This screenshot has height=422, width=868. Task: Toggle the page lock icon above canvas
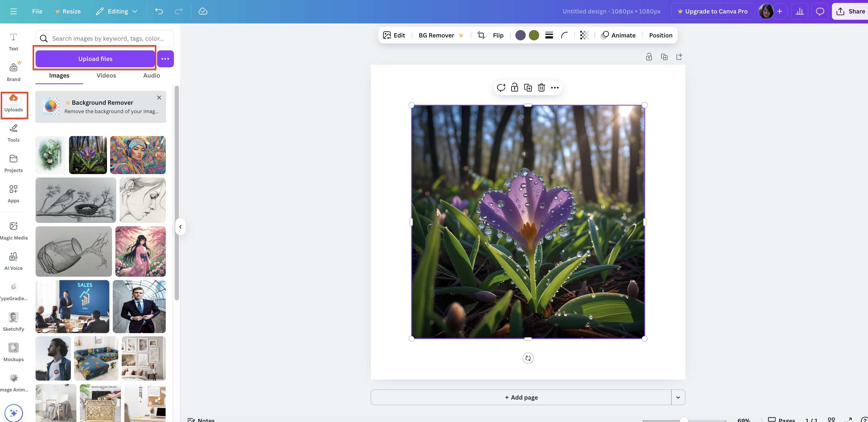[649, 57]
